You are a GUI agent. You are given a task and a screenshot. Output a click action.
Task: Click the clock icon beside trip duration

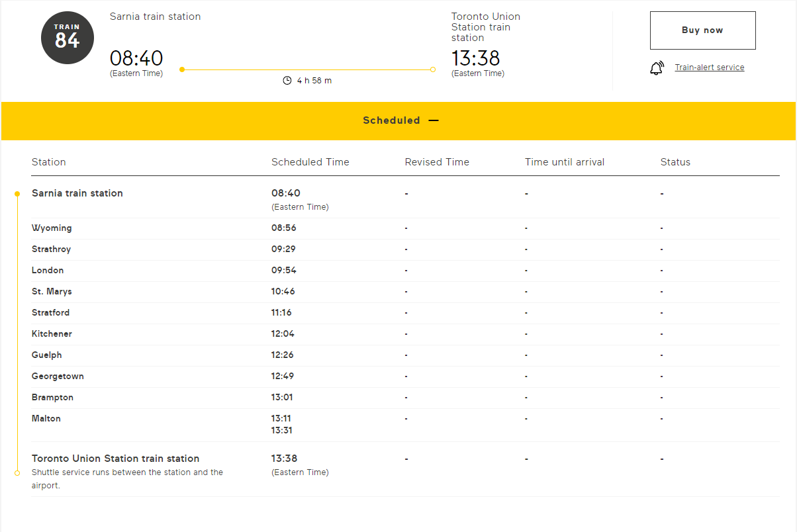pyautogui.click(x=287, y=81)
